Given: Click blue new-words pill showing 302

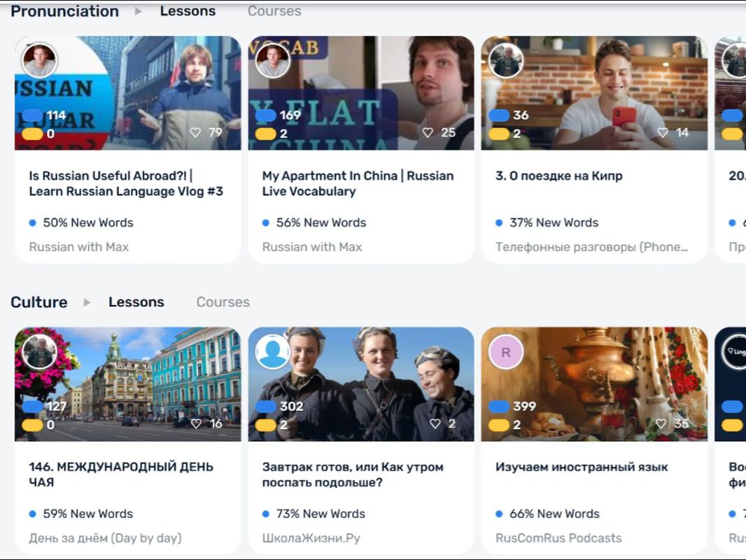Looking at the screenshot, I should coord(265,406).
